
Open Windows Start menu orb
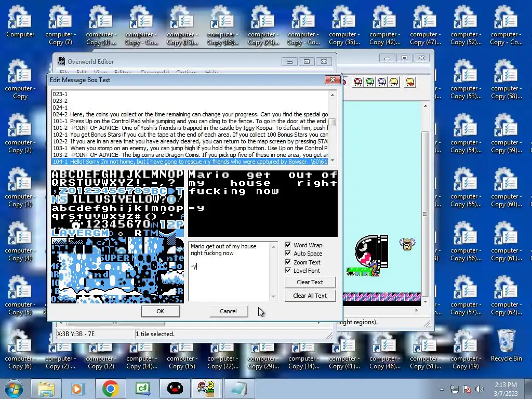13,389
